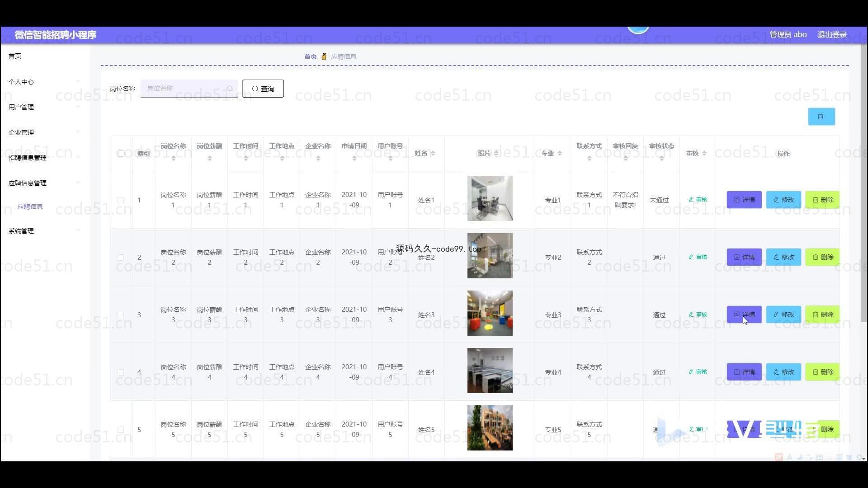Expand 招聘信息管理 sidebar menu
The width and height of the screenshot is (868, 488).
coord(45,158)
